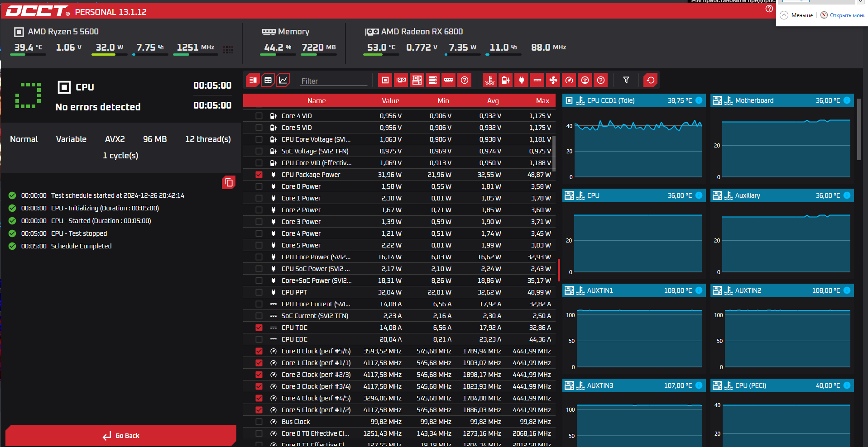This screenshot has height=447, width=868.
Task: Click the AMD Radeon RX 6800 header label
Action: (422, 32)
